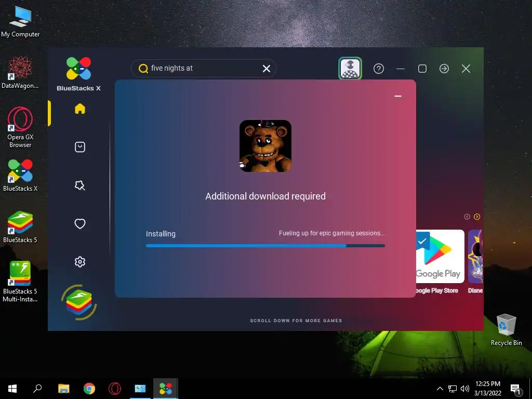Open the Settings gear in the BlueStacks X sidebar
Viewport: 532px width, 399px height.
(80, 262)
